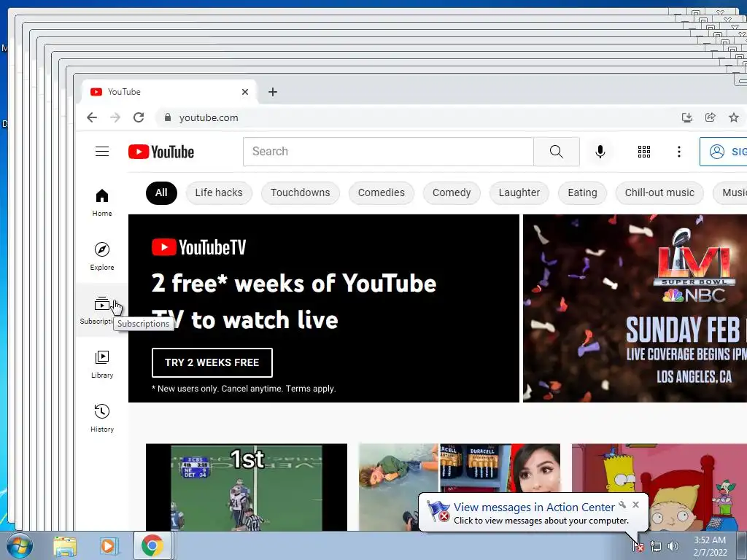This screenshot has height=560, width=747.
Task: Open the YouTube hamburger guide menu
Action: 102,152
